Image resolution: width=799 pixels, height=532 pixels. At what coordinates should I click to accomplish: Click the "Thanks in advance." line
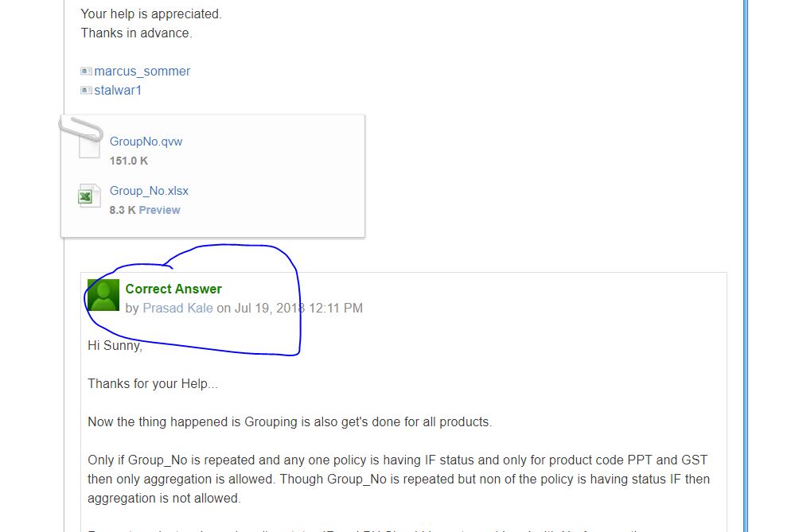tap(136, 33)
